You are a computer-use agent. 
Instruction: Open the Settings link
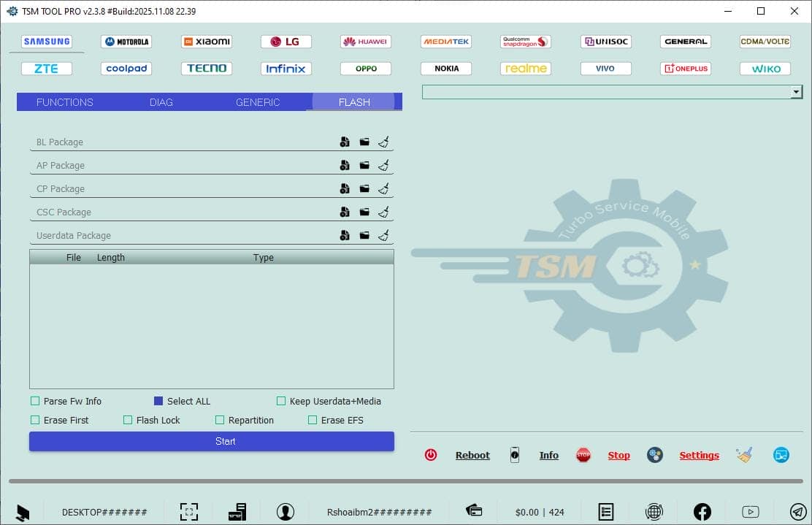click(699, 454)
